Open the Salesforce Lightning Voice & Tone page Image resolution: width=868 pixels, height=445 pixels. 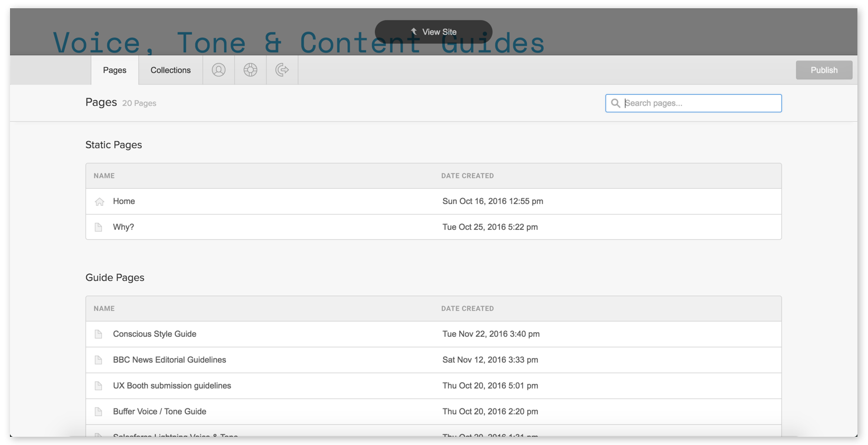point(175,436)
